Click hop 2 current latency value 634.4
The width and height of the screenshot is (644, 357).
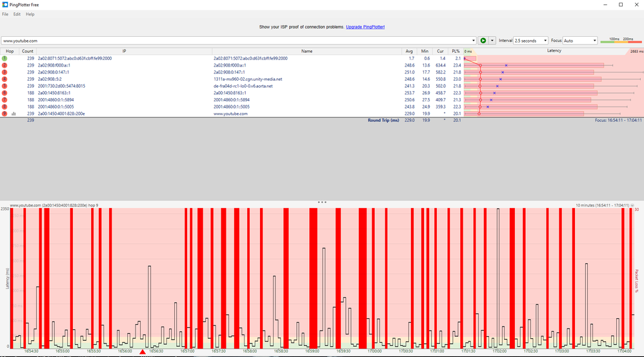(x=440, y=65)
